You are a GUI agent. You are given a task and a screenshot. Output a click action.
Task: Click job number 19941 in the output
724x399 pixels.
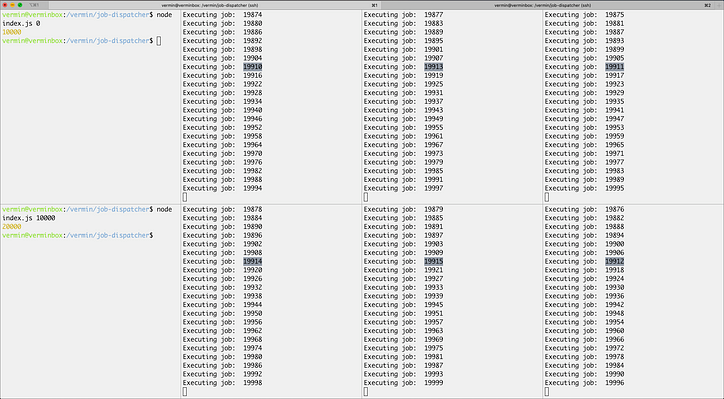coord(615,110)
